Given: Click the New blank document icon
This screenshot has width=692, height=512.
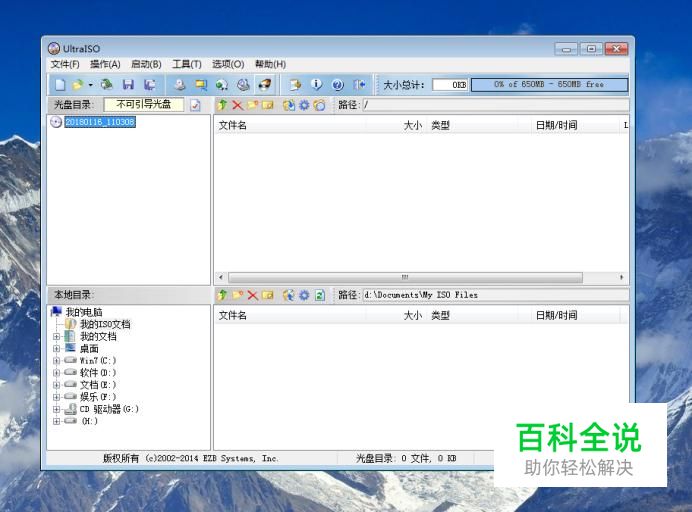Looking at the screenshot, I should [60, 84].
